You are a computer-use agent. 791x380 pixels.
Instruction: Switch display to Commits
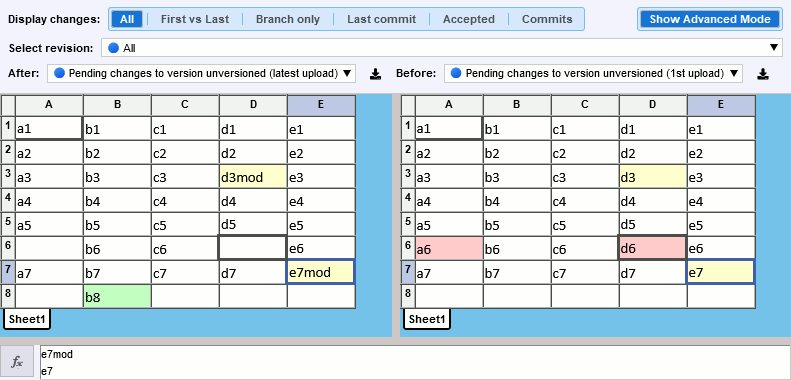pos(547,19)
